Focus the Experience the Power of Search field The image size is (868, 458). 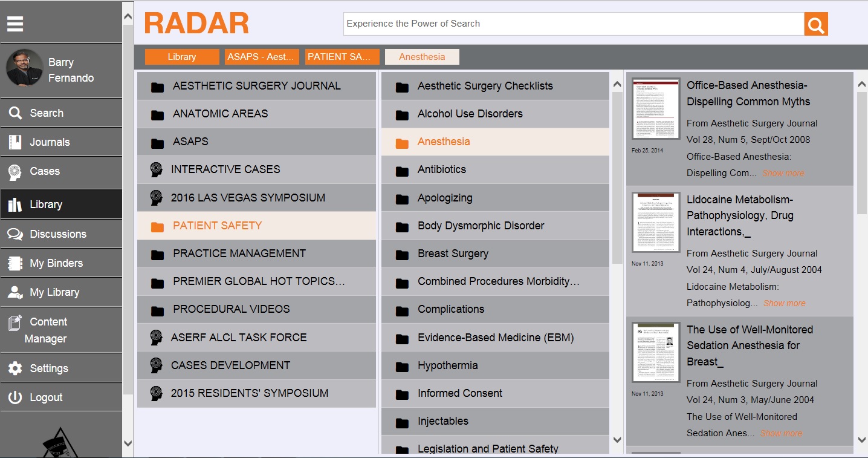[574, 24]
